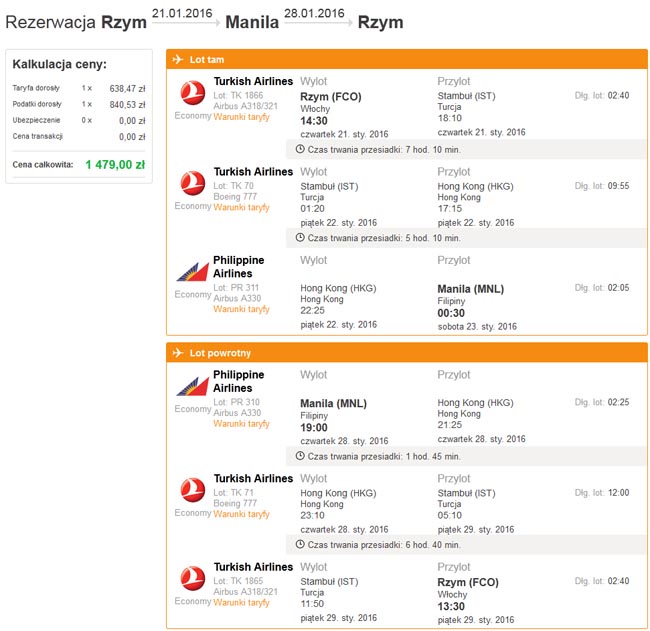Click clock icon beside 6 hod. 40 min. layover
The height and width of the screenshot is (631, 650).
[300, 544]
